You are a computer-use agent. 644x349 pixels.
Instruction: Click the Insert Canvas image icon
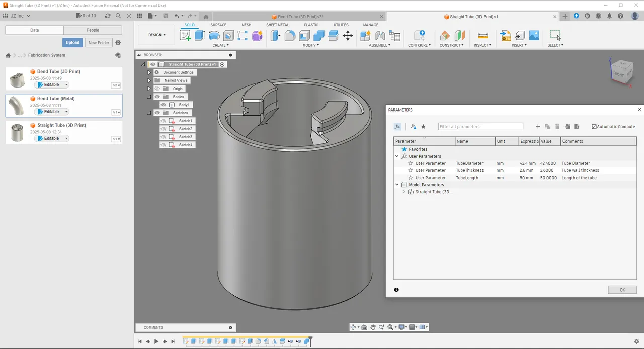click(x=534, y=35)
